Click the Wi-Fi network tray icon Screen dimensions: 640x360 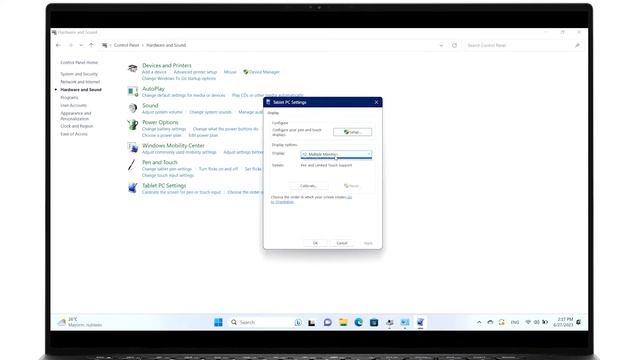528,322
